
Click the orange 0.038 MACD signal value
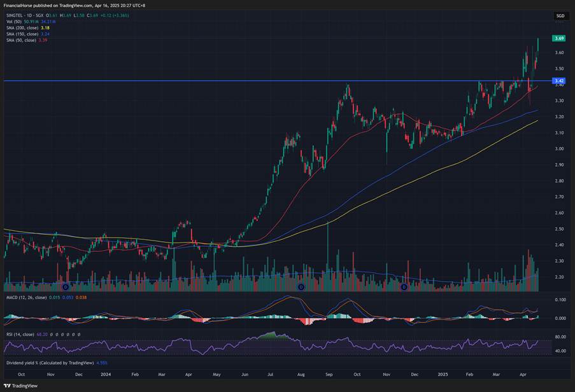click(81, 297)
